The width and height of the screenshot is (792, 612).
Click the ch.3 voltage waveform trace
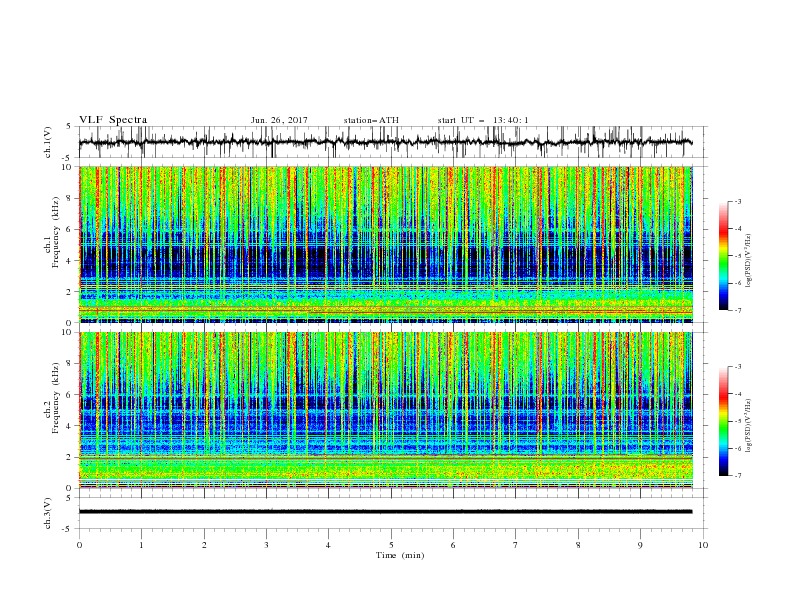(385, 512)
